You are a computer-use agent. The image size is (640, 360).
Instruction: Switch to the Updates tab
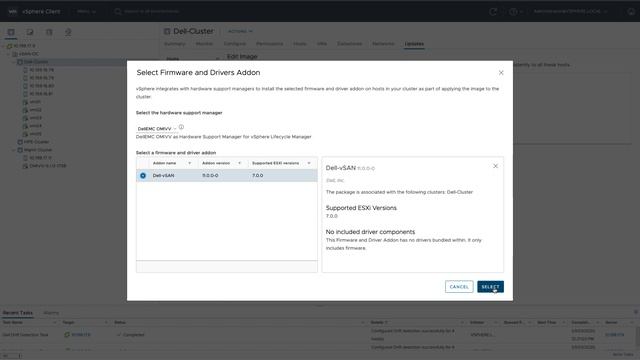(x=414, y=44)
